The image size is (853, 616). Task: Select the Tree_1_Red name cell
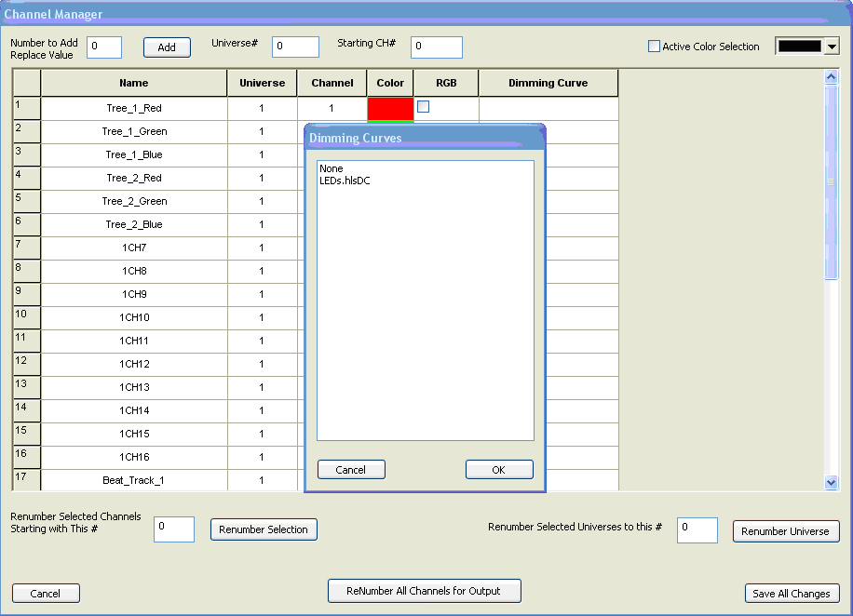[x=134, y=109]
